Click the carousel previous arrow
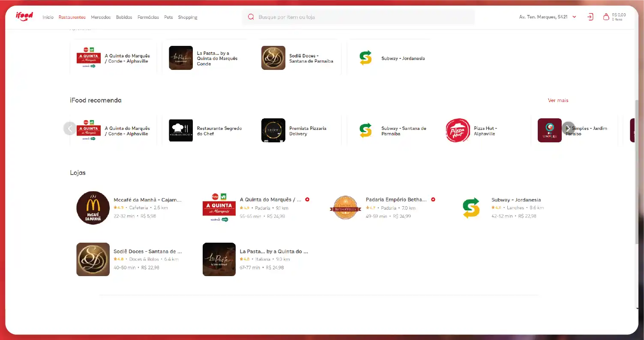Viewport: 644px width, 340px height. [x=70, y=128]
